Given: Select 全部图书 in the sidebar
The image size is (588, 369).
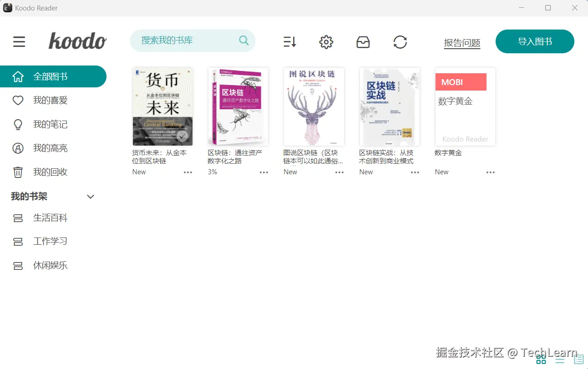Looking at the screenshot, I should 53,76.
